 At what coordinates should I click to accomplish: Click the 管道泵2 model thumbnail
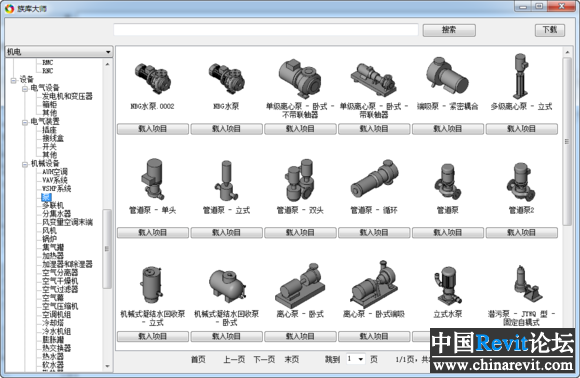click(521, 182)
